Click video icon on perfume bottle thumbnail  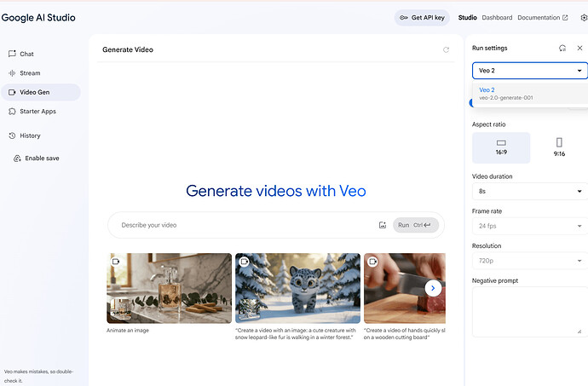(116, 262)
